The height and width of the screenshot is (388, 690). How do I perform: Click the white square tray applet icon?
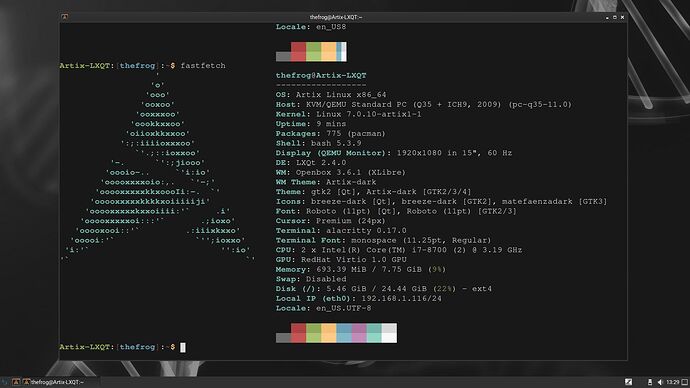[x=628, y=382]
